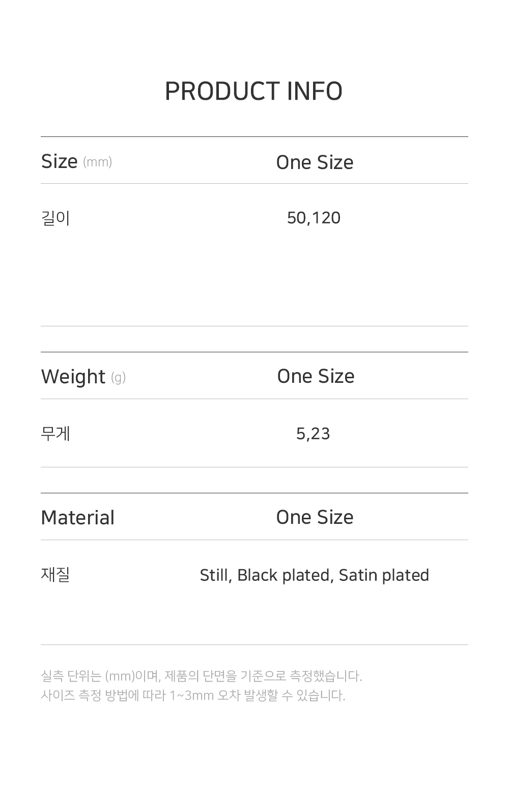Click One Size header in Material section
This screenshot has width=509, height=812.
click(315, 517)
